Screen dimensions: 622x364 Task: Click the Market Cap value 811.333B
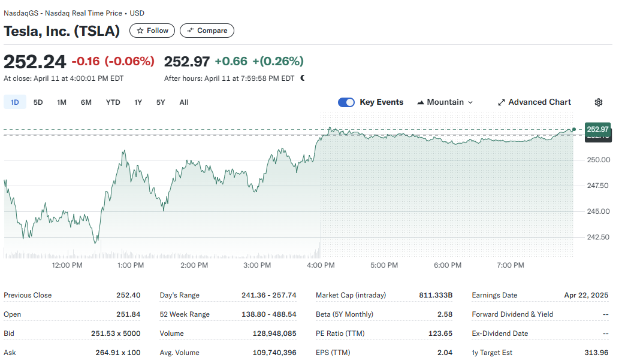pyautogui.click(x=436, y=295)
